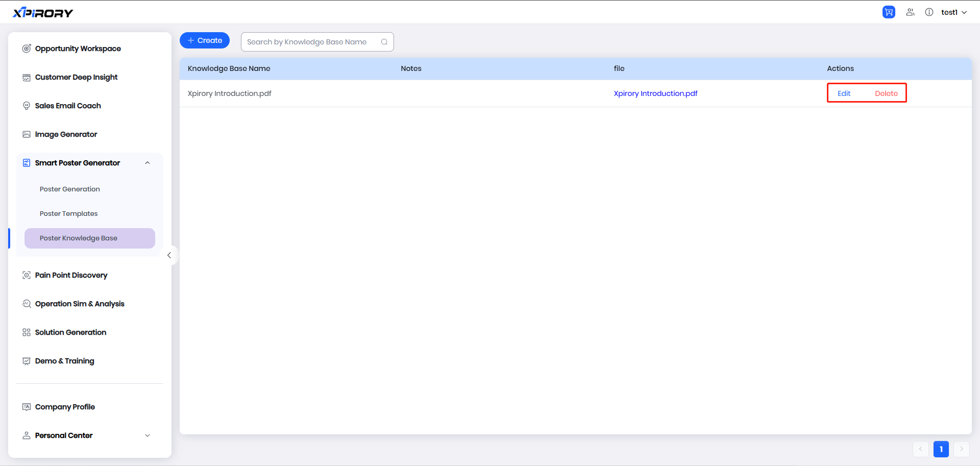Click the search magnifier icon
980x466 pixels.
click(x=384, y=42)
